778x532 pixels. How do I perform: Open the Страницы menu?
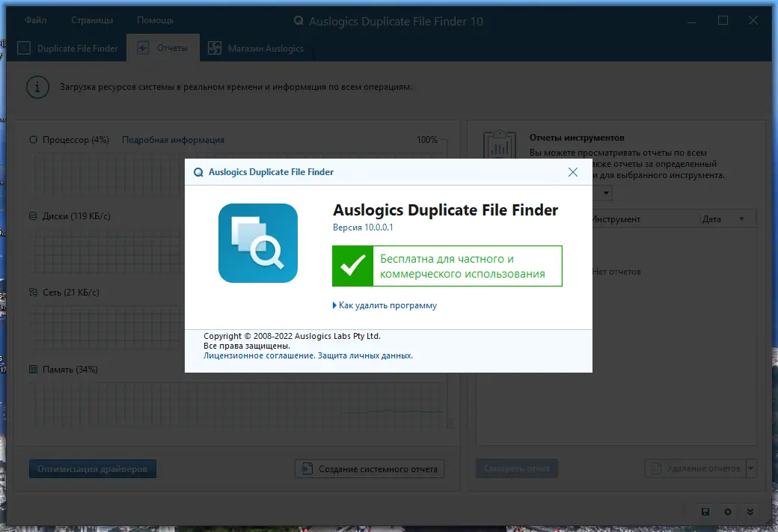tap(92, 20)
